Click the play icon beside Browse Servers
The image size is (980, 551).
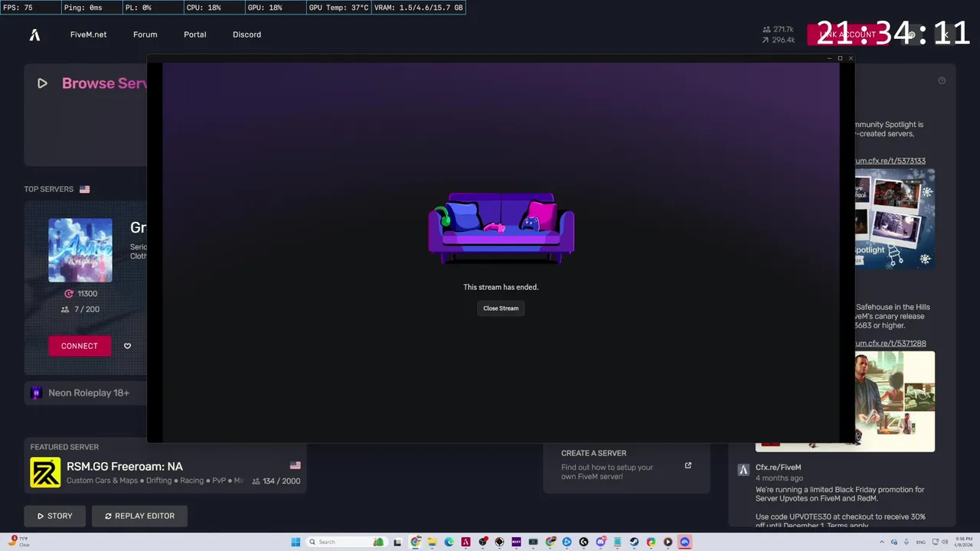pos(42,83)
